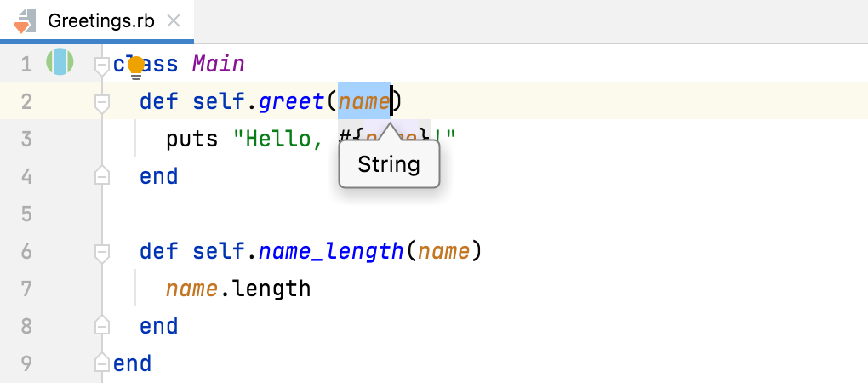868x383 pixels.
Task: Open the yellow lightbulb intention actions
Action: click(136, 66)
